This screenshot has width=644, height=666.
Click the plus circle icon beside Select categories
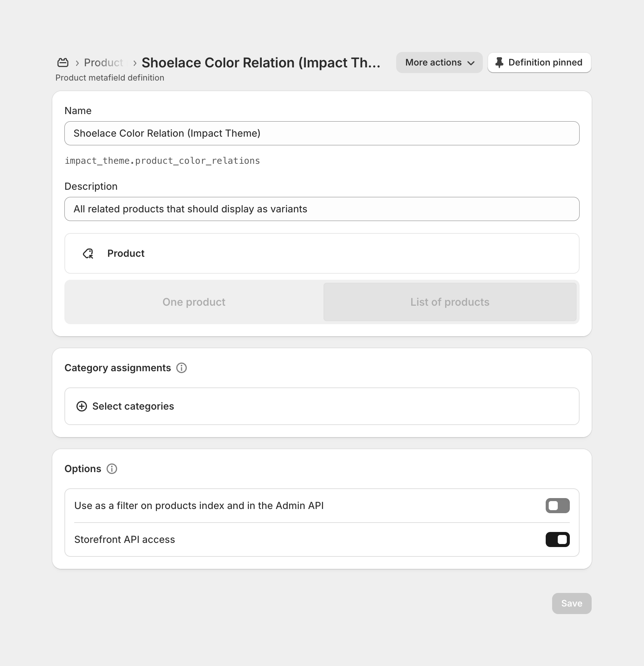click(82, 406)
